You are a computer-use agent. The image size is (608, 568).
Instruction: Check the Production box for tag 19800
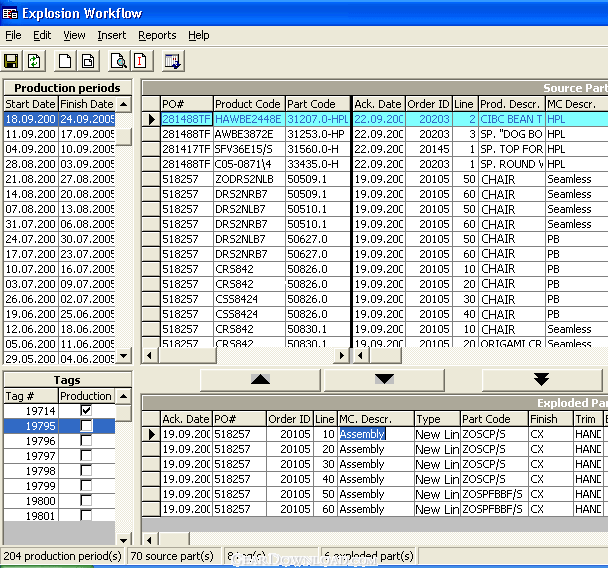(86, 500)
